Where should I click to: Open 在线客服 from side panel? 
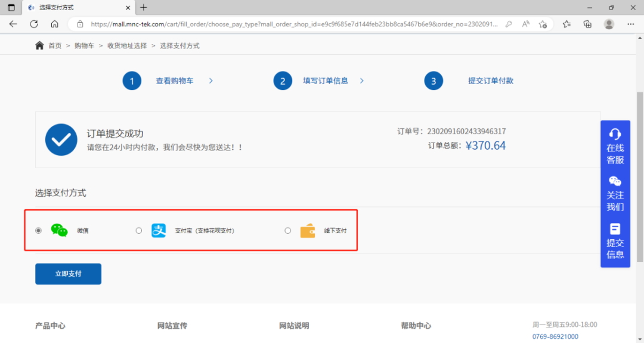(x=615, y=146)
